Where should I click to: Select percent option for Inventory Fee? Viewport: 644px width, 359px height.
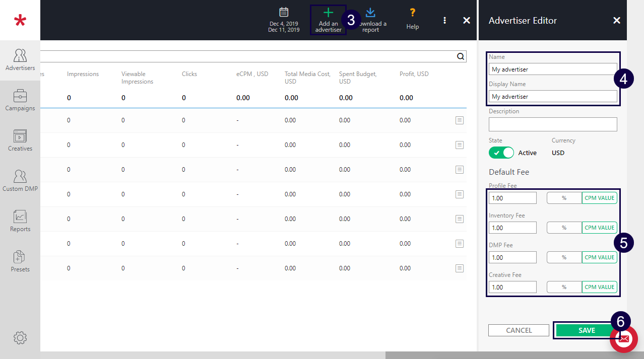[564, 228]
